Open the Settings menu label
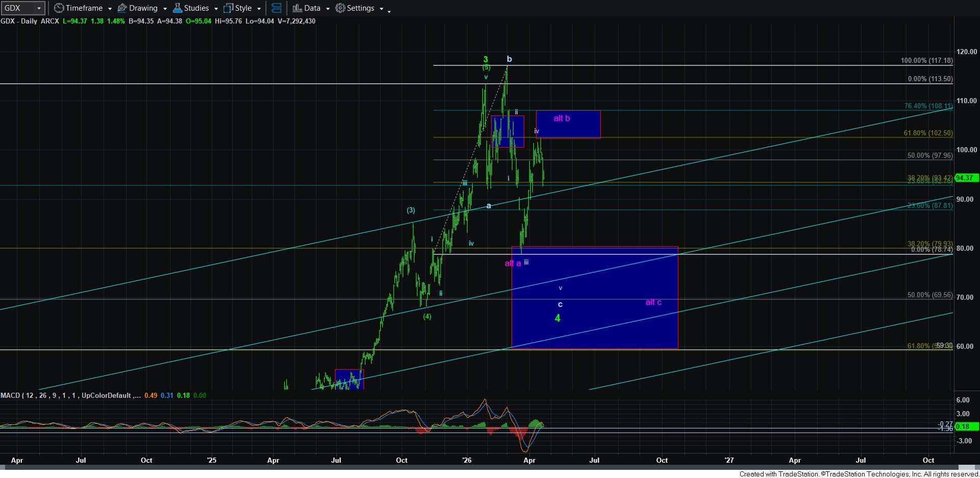The image size is (980, 478). click(x=360, y=8)
